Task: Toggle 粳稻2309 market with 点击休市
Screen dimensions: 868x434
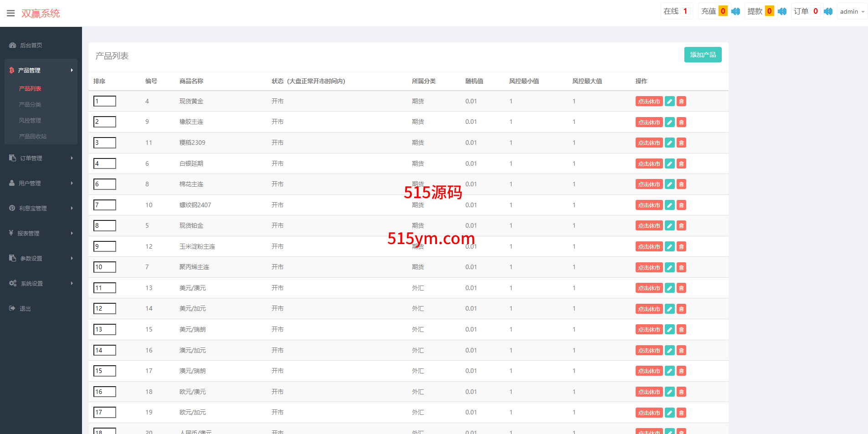Action: pos(649,143)
